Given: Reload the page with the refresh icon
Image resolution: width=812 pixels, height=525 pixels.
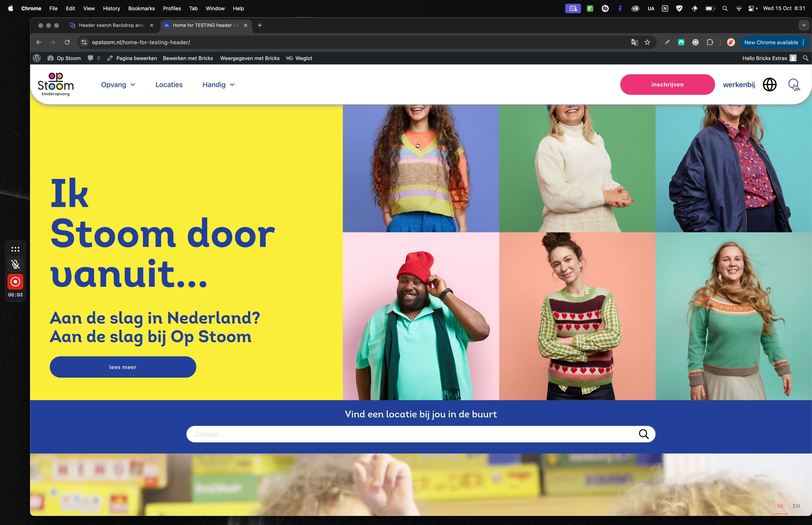Looking at the screenshot, I should [67, 42].
